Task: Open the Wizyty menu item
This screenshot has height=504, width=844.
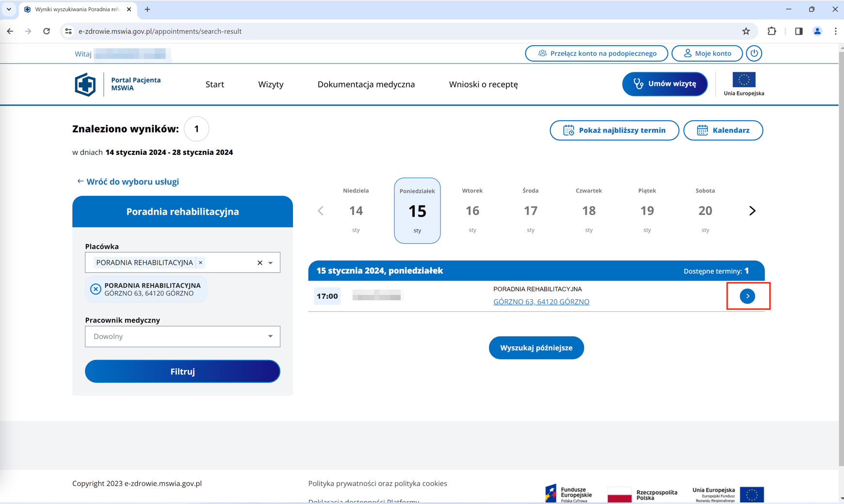Action: point(271,84)
